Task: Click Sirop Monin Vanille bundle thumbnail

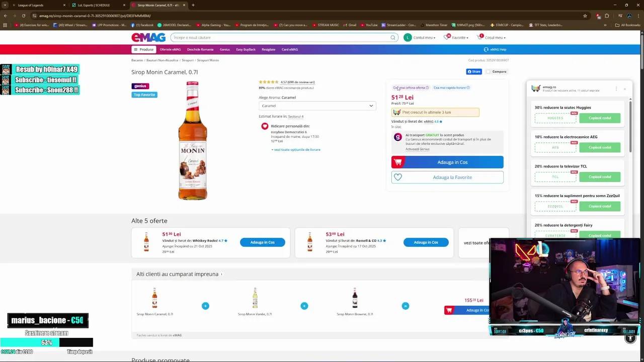Action: click(x=255, y=298)
